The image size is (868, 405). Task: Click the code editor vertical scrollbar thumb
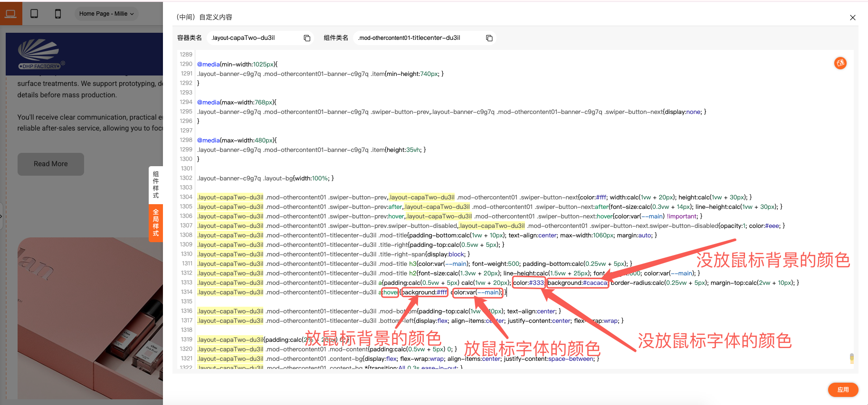[851, 358]
